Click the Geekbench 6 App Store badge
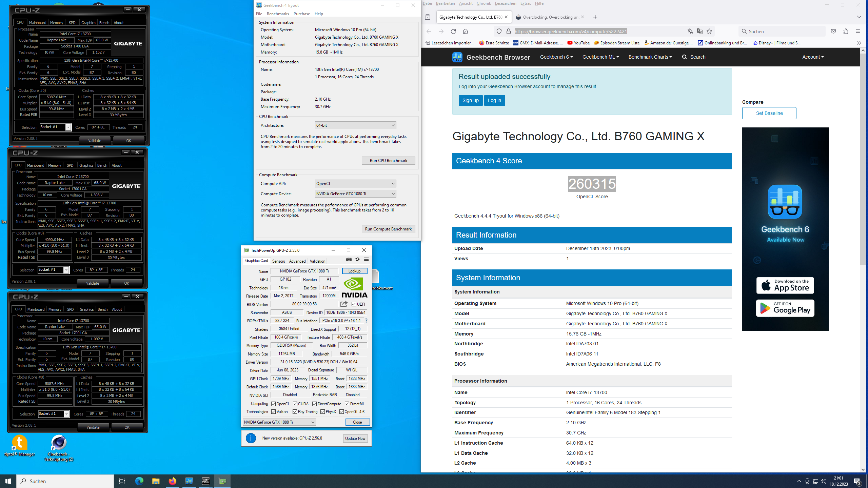This screenshot has height=488, width=868. click(x=785, y=285)
